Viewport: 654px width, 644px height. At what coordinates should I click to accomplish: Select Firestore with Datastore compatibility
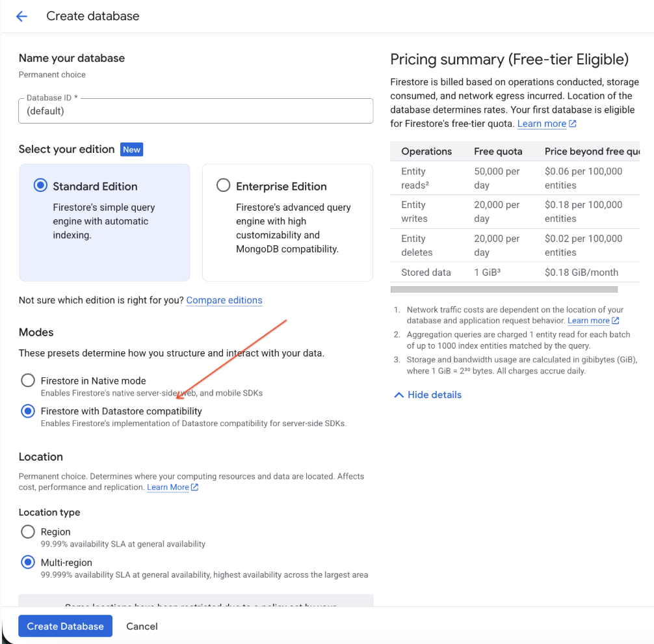coord(27,410)
